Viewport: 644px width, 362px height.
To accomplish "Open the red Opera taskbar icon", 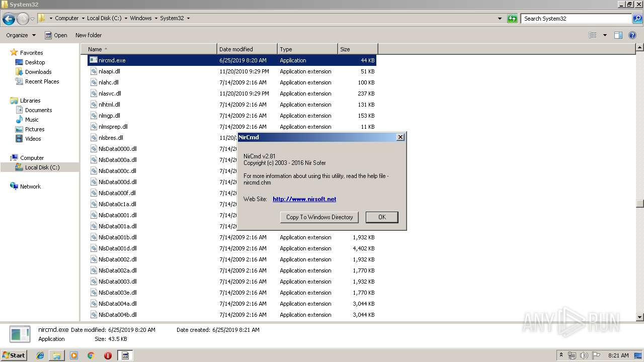I will pyautogui.click(x=108, y=355).
